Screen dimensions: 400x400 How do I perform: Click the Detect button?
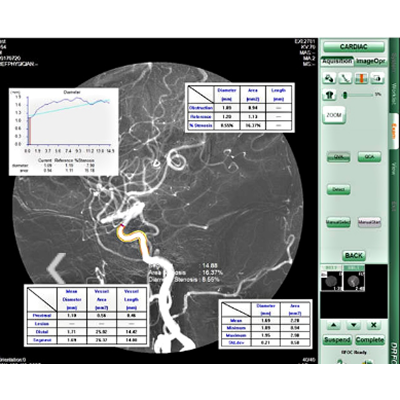[x=338, y=189]
